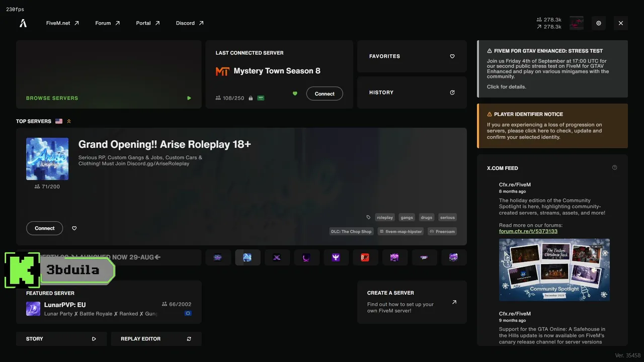Select the purple X logo server tile

point(277,257)
